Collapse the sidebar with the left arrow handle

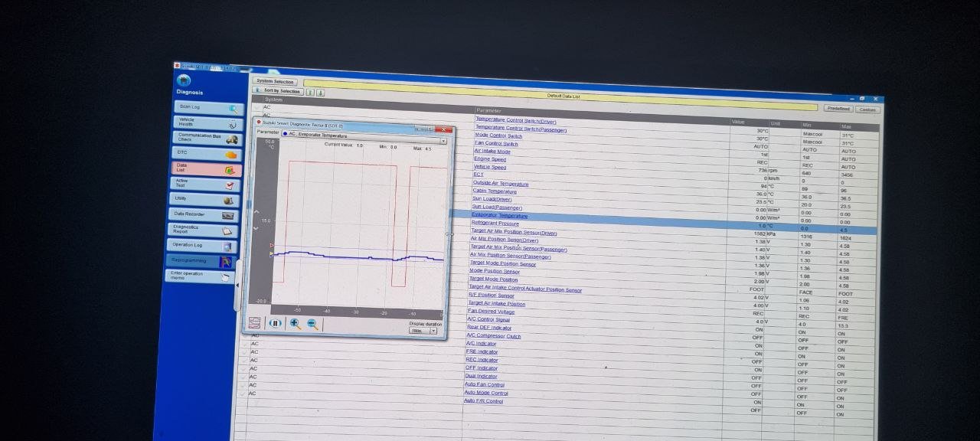[237, 285]
